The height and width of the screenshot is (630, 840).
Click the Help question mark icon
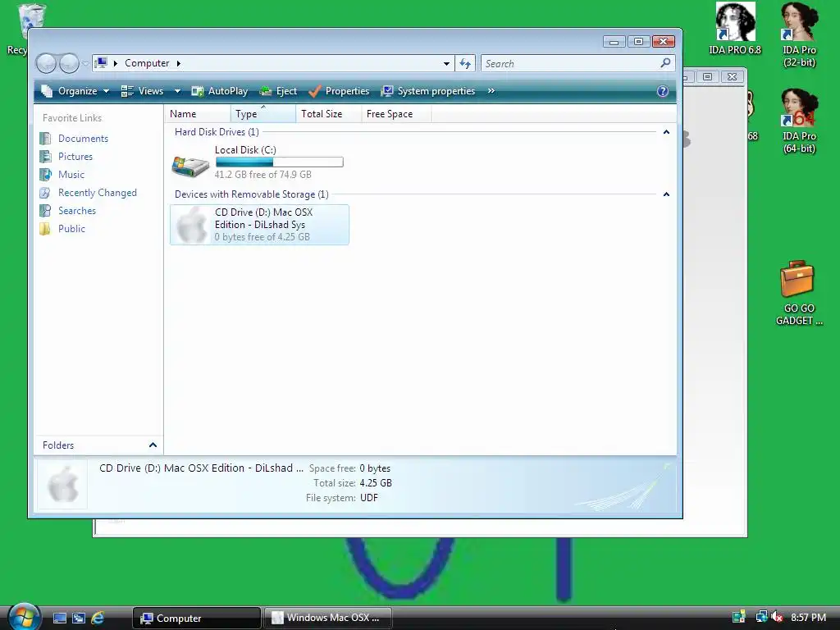(x=663, y=91)
